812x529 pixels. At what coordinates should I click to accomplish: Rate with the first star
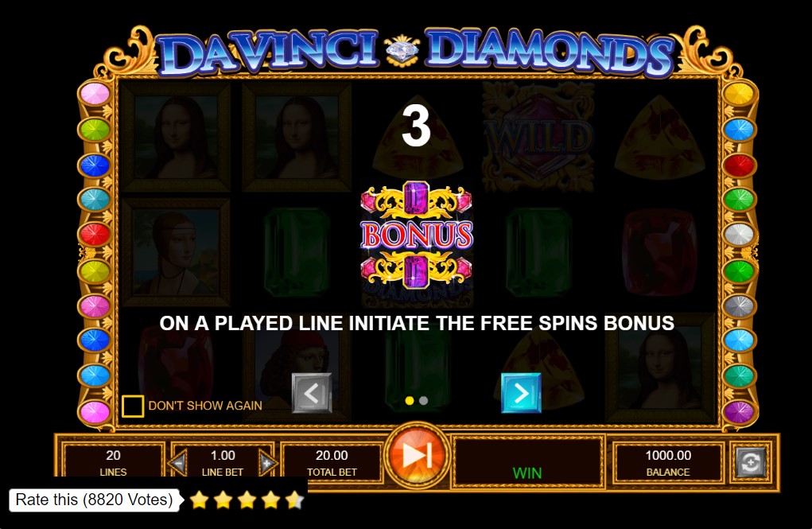click(x=200, y=500)
